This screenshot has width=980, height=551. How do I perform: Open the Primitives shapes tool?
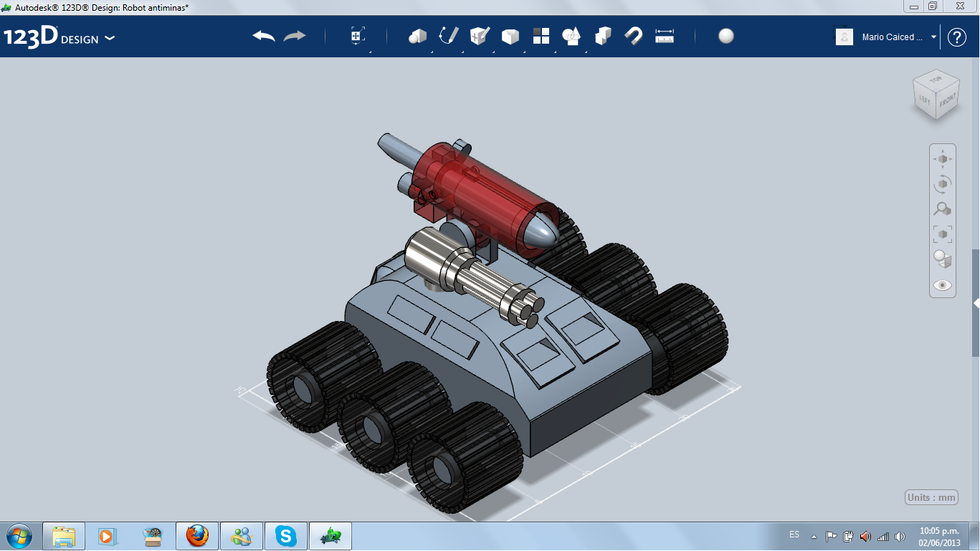417,36
